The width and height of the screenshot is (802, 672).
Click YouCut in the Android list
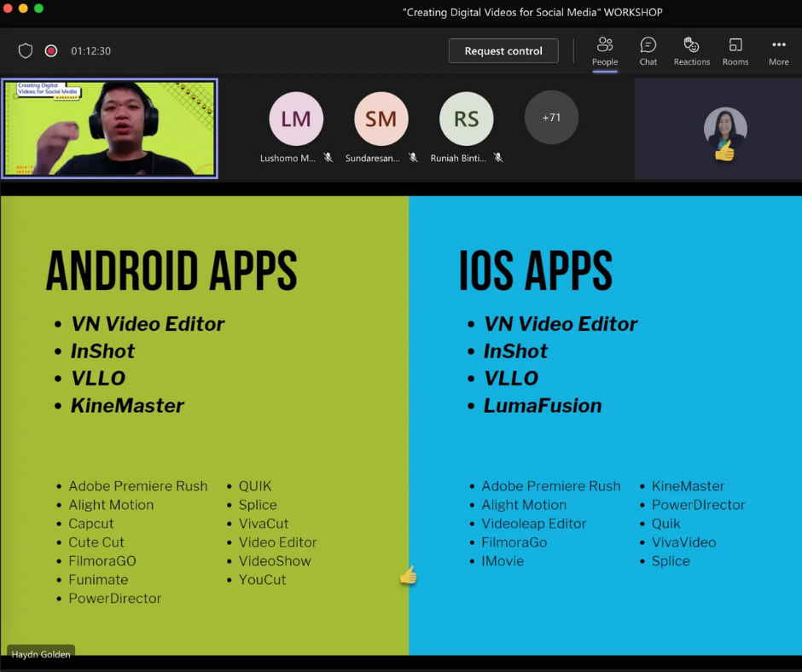pyautogui.click(x=263, y=579)
